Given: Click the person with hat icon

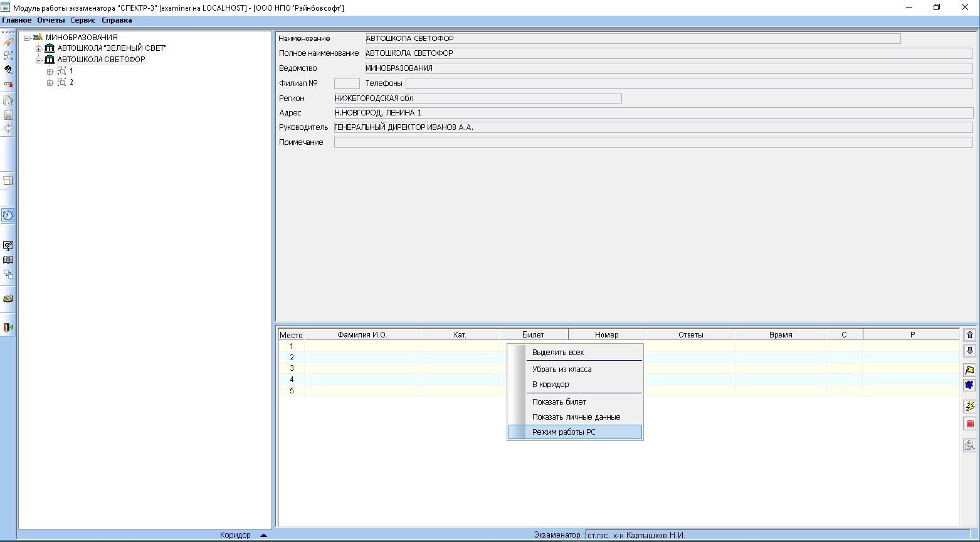Looking at the screenshot, I should point(8,70).
